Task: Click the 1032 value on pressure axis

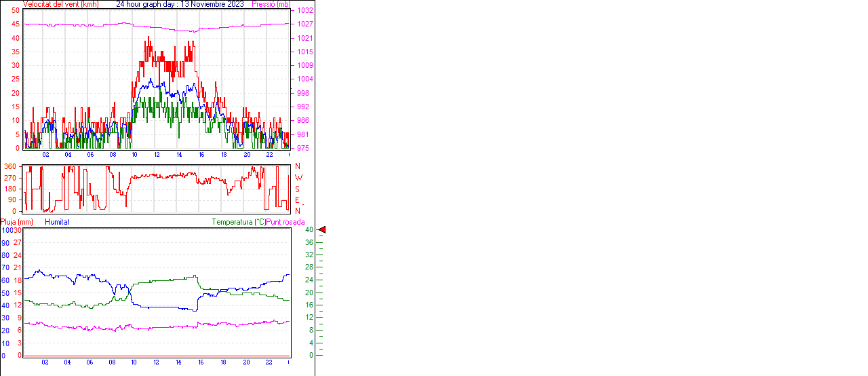Action: point(304,11)
